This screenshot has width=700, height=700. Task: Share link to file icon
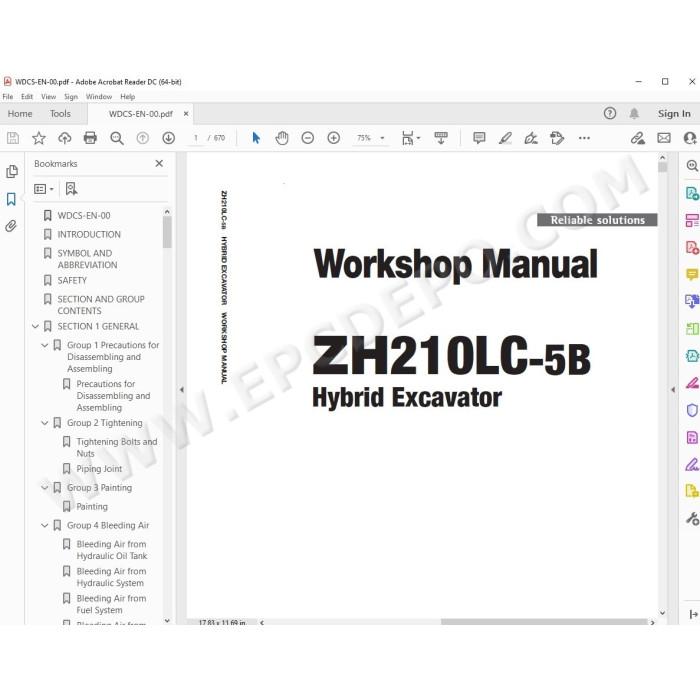tap(638, 138)
